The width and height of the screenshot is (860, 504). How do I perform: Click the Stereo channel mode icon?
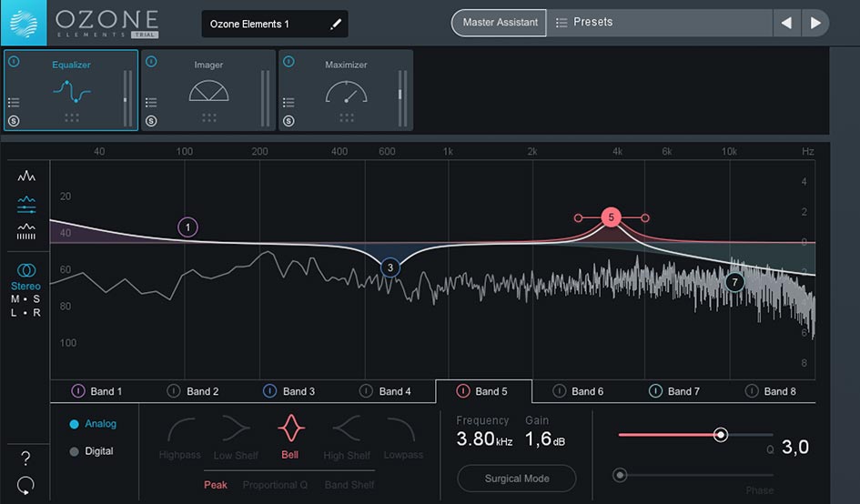coord(25,270)
